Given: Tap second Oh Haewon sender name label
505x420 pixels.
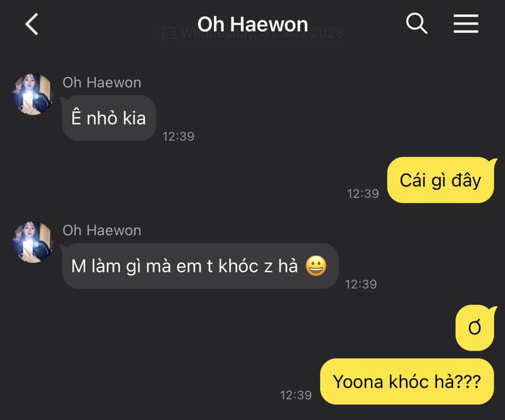Looking at the screenshot, I should (x=102, y=231).
